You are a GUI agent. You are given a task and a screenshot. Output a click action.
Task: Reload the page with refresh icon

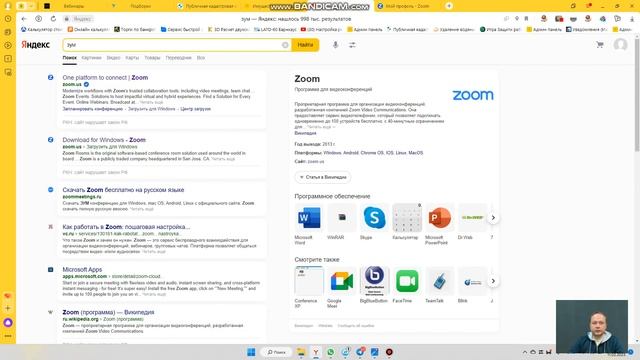pos(53,19)
